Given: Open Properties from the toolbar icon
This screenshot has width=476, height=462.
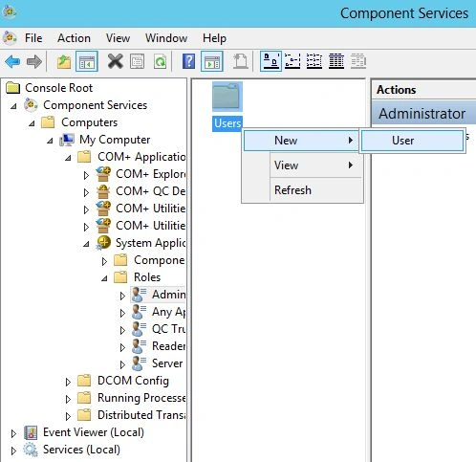Looking at the screenshot, I should click(138, 61).
